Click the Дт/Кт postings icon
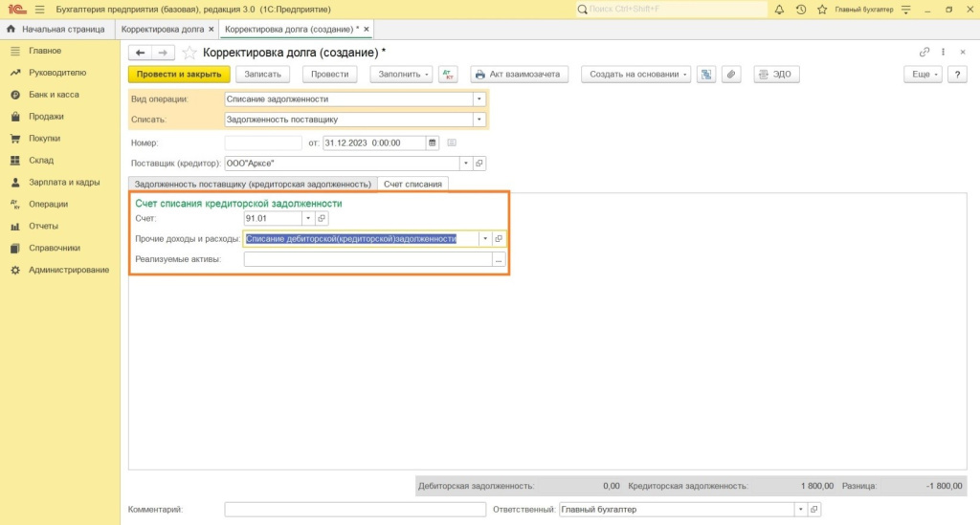 coord(450,75)
